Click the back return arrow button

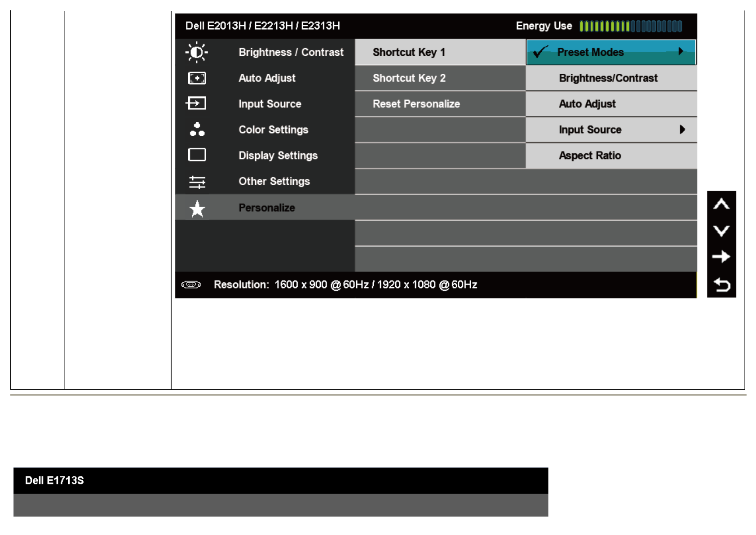pyautogui.click(x=722, y=285)
